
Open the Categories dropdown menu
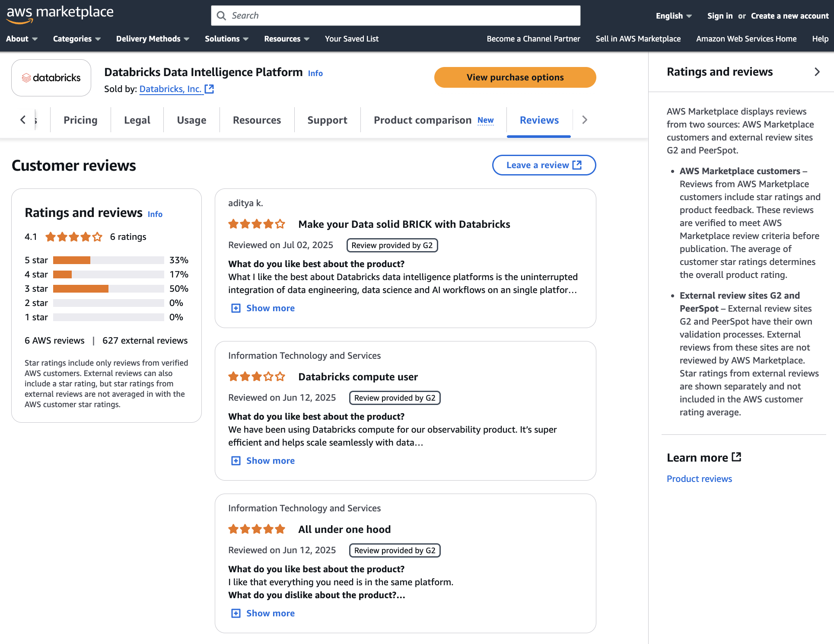pos(76,39)
